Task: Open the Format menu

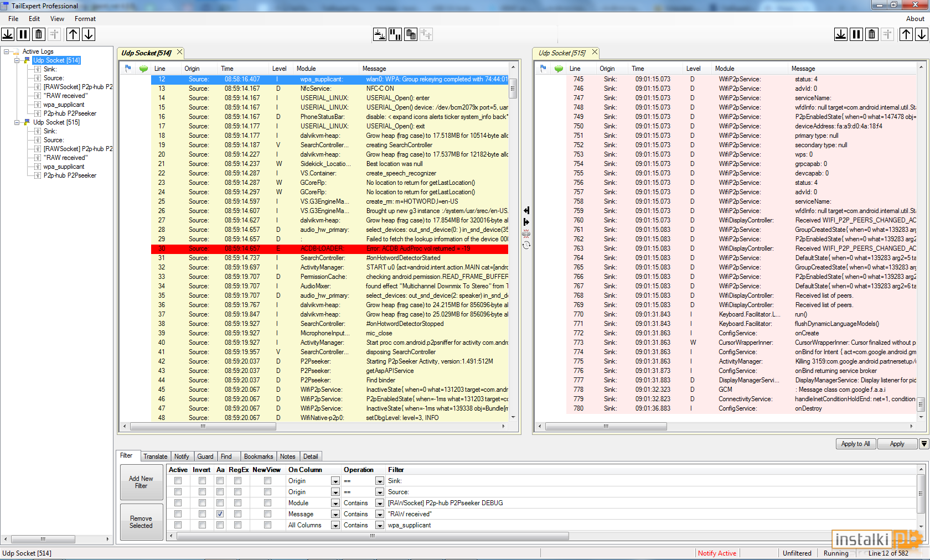Action: (x=85, y=19)
